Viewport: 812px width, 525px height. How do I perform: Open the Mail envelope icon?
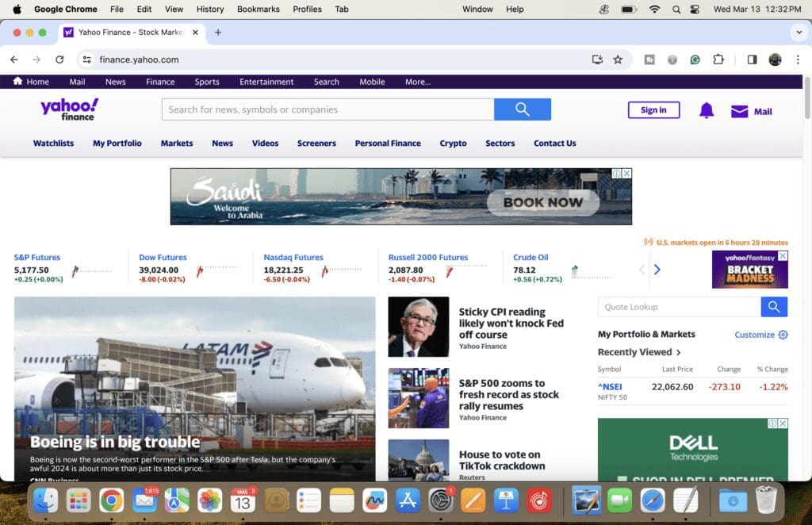[739, 111]
